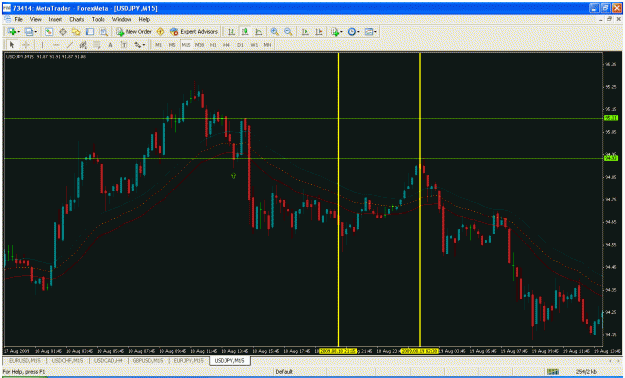This screenshot has width=625, height=378.
Task: Switch to bar chart display
Action: (231, 32)
